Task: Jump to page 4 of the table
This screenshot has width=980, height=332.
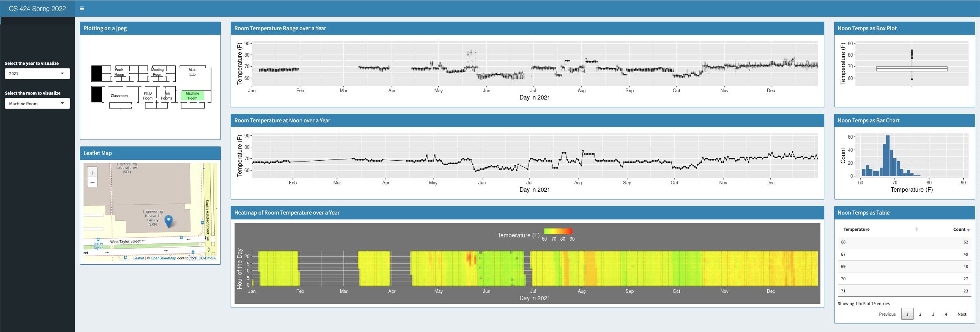Action: [x=946, y=314]
